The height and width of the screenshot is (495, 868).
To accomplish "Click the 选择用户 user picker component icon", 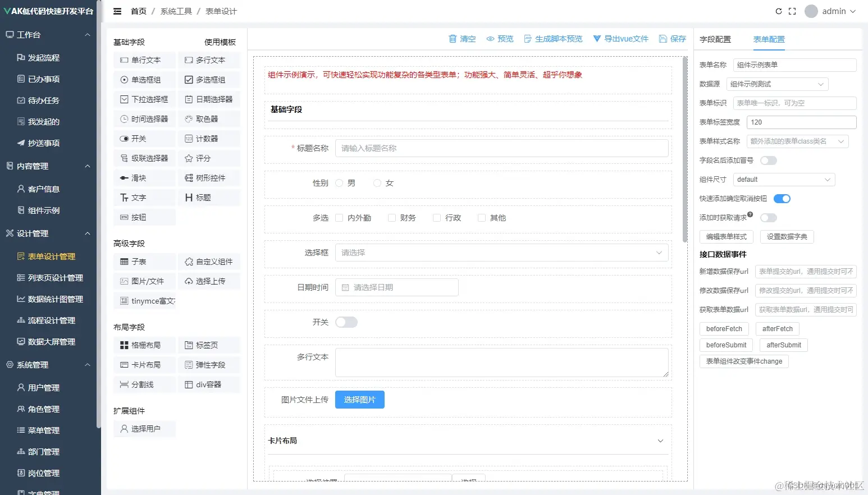I will click(144, 428).
